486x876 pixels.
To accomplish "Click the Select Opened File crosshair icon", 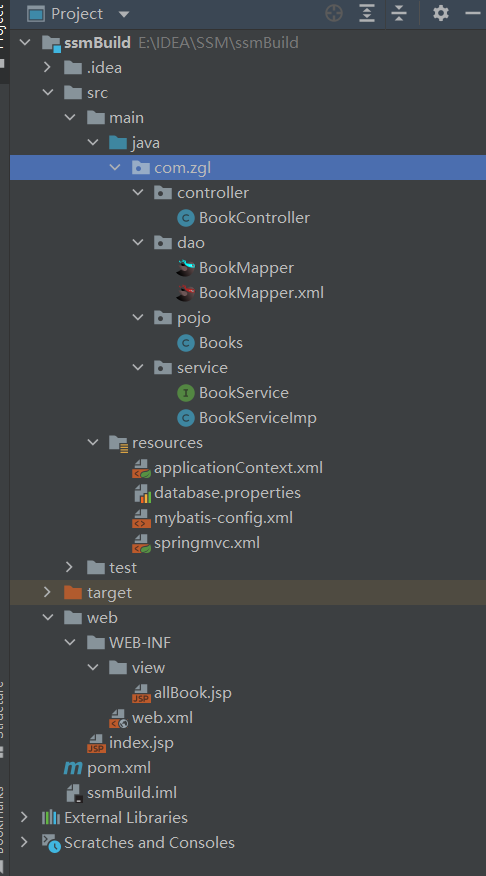I will coord(334,13).
